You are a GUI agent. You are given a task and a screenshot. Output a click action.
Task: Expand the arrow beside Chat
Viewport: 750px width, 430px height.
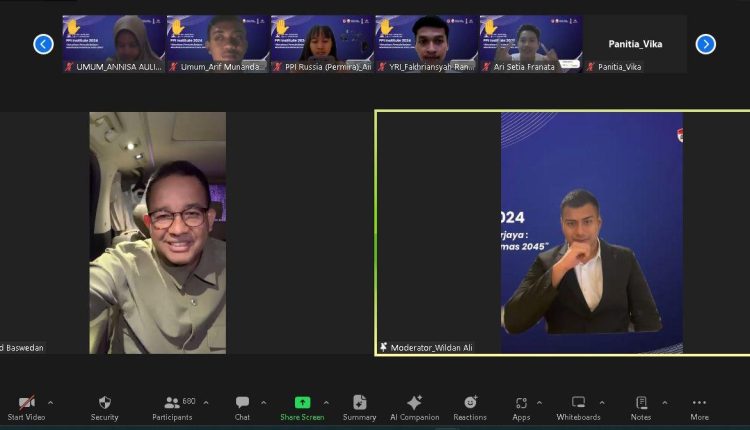264,402
